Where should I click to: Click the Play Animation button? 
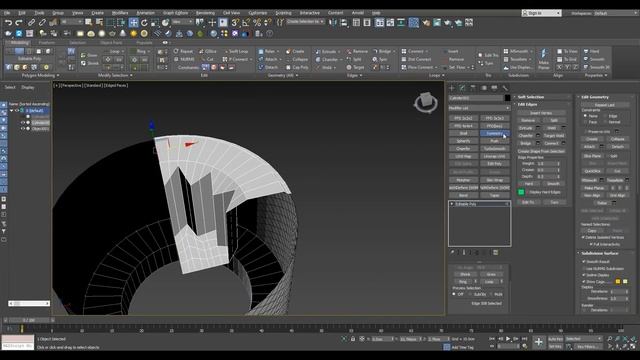508,339
